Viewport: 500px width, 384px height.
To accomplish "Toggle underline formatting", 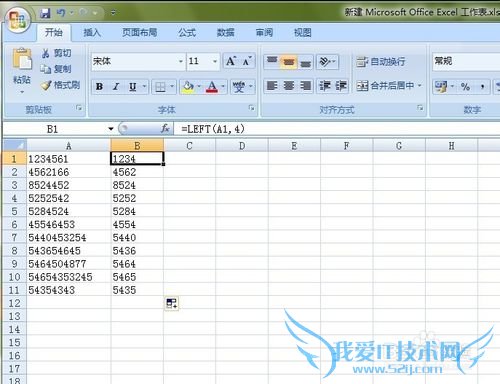I will point(133,87).
